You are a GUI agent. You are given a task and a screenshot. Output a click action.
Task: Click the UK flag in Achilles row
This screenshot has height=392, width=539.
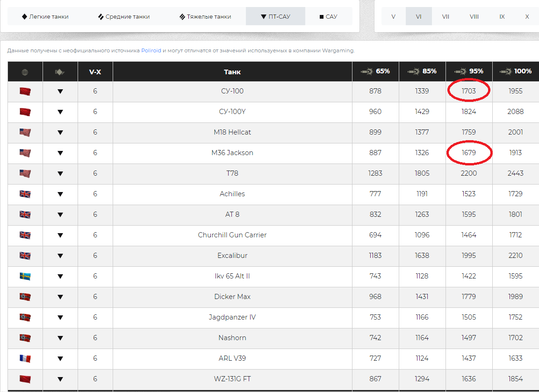[x=25, y=194]
